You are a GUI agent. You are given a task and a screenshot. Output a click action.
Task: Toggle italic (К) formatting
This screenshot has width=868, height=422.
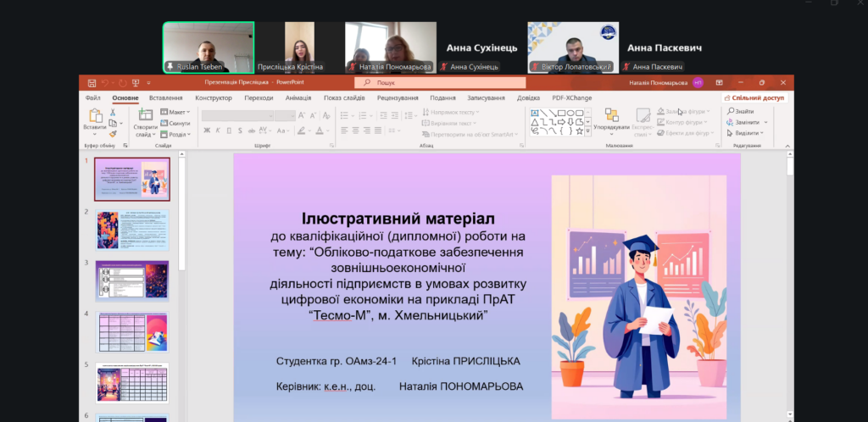pos(218,130)
